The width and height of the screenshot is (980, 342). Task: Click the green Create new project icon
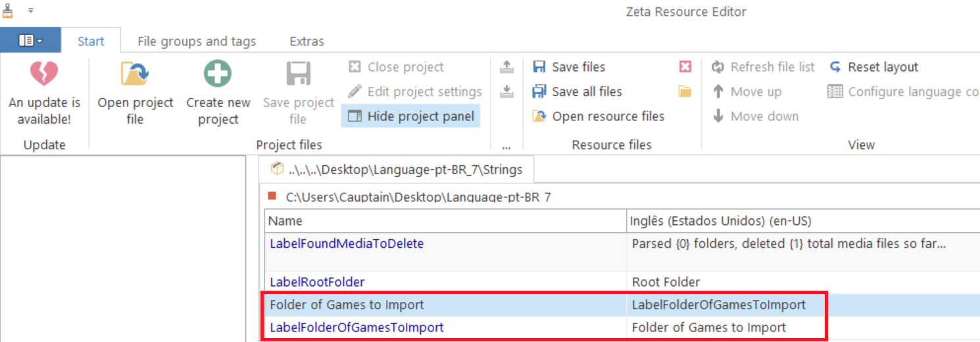pyautogui.click(x=218, y=74)
